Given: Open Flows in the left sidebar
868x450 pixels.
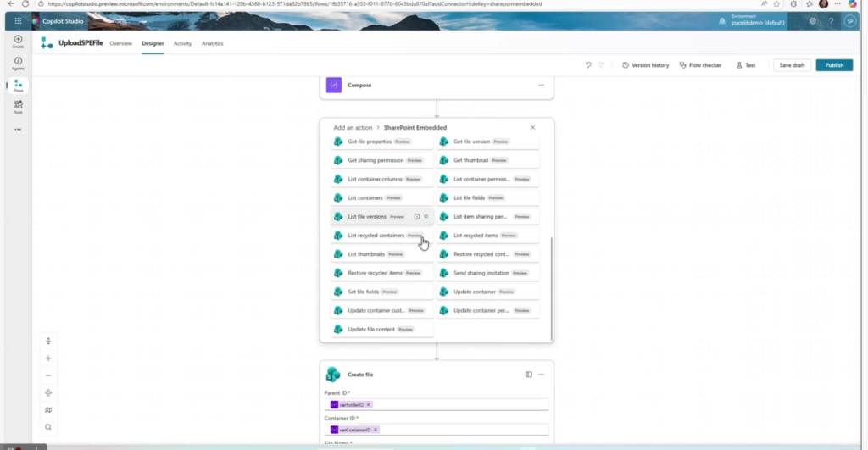Looking at the screenshot, I should (18, 86).
